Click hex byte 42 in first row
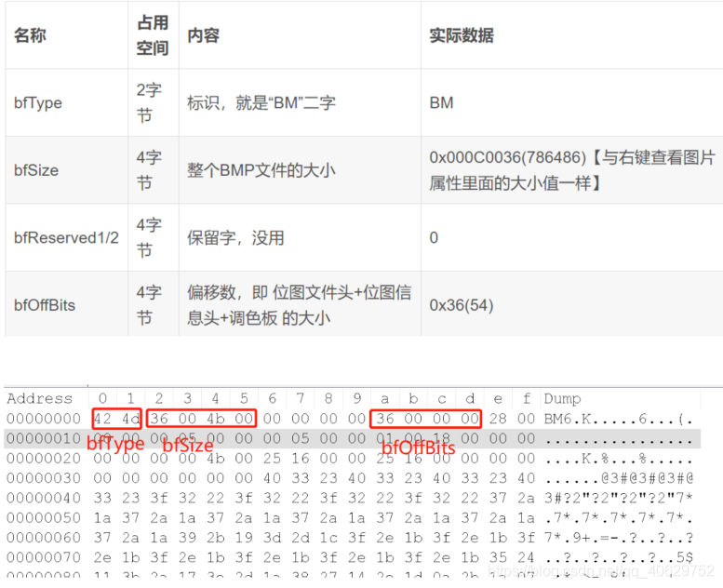Screen dimensions: 723x588 [102, 419]
